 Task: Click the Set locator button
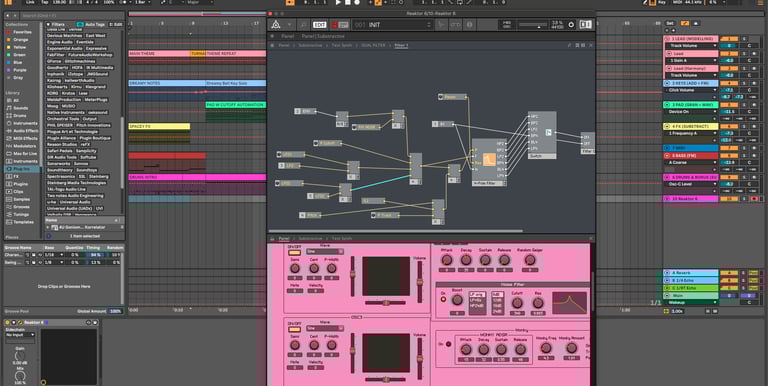click(x=670, y=23)
